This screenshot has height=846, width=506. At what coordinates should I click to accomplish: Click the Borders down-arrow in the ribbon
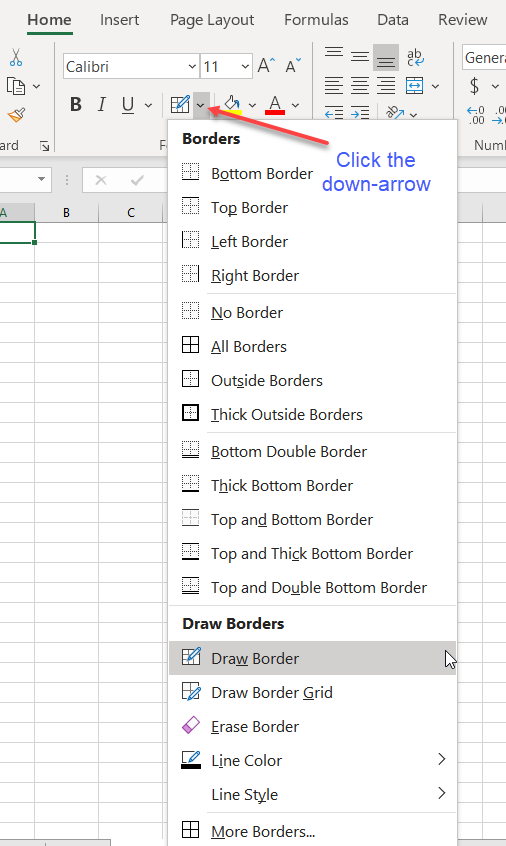(x=201, y=105)
